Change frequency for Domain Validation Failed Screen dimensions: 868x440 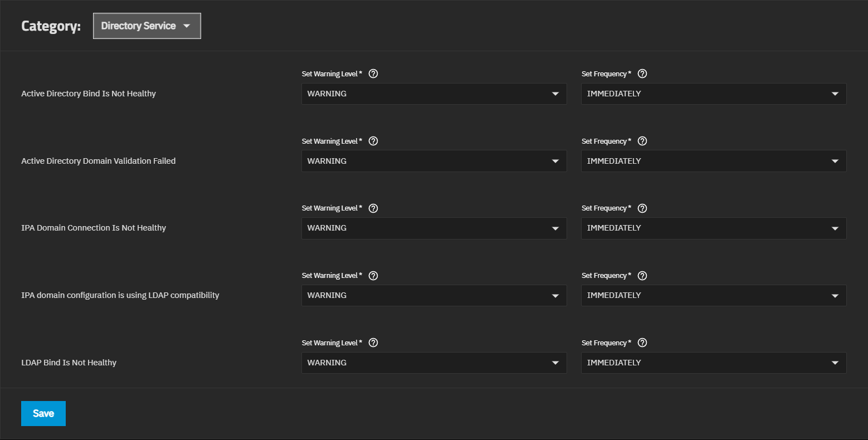point(714,161)
